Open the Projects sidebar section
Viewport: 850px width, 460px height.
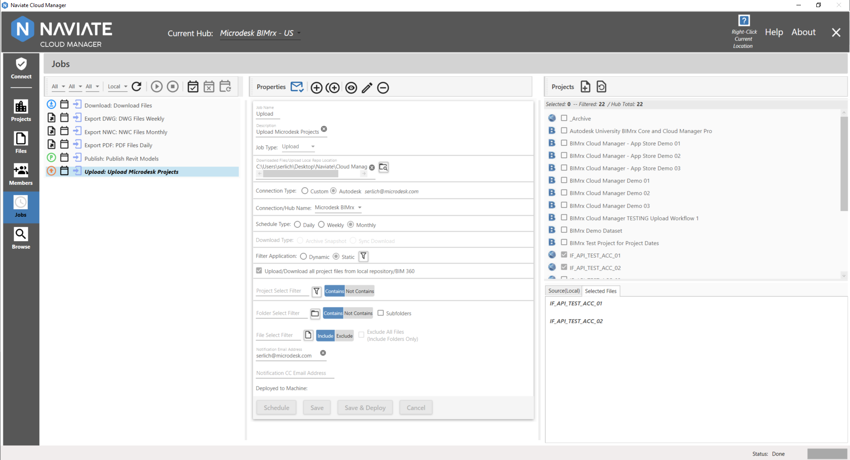21,111
